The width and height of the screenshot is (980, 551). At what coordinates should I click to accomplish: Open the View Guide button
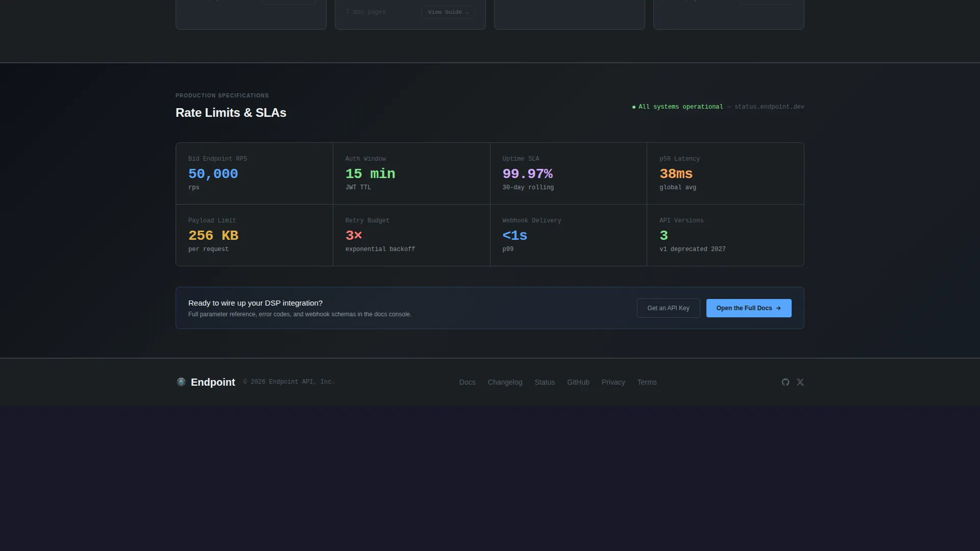click(448, 12)
